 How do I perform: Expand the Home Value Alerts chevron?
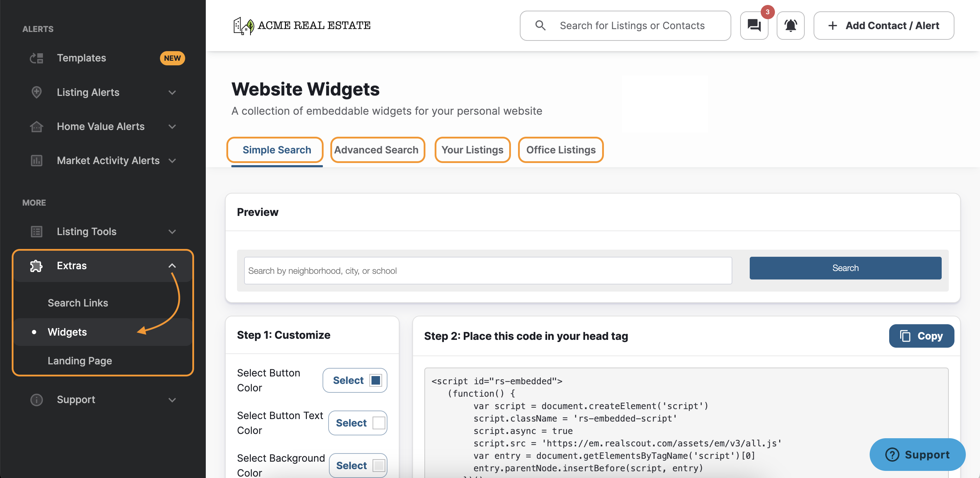coord(172,127)
